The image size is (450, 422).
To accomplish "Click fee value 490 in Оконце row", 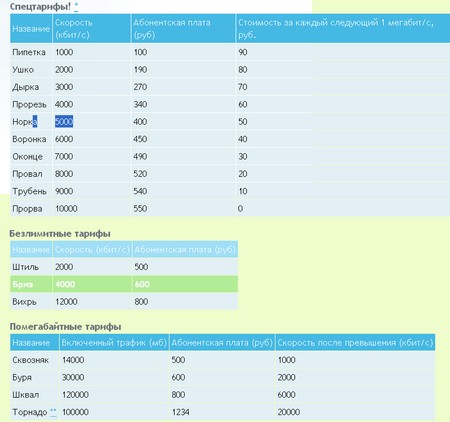I will point(140,156).
